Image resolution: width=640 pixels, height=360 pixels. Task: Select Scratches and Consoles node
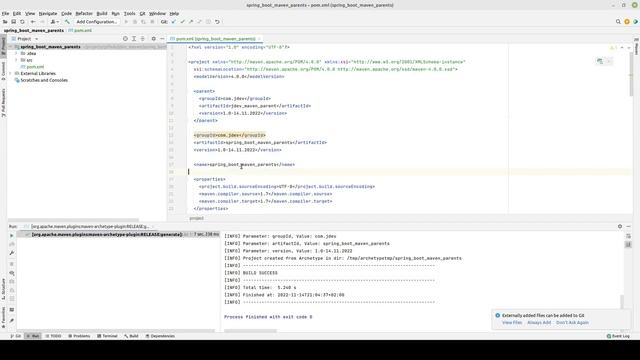[x=44, y=80]
